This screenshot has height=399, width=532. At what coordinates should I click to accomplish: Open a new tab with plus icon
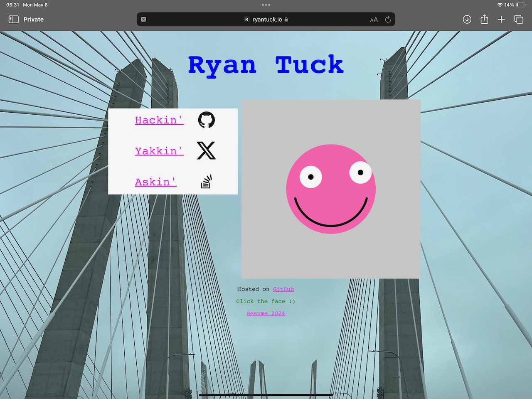(501, 20)
